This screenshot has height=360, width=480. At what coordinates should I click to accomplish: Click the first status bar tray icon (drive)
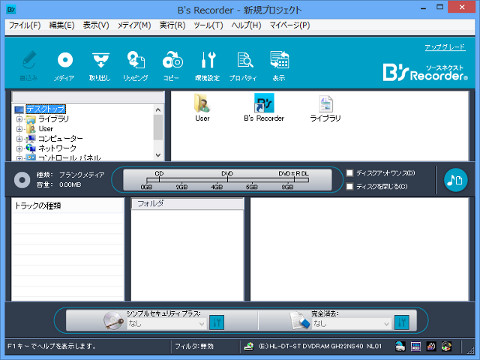(400, 347)
